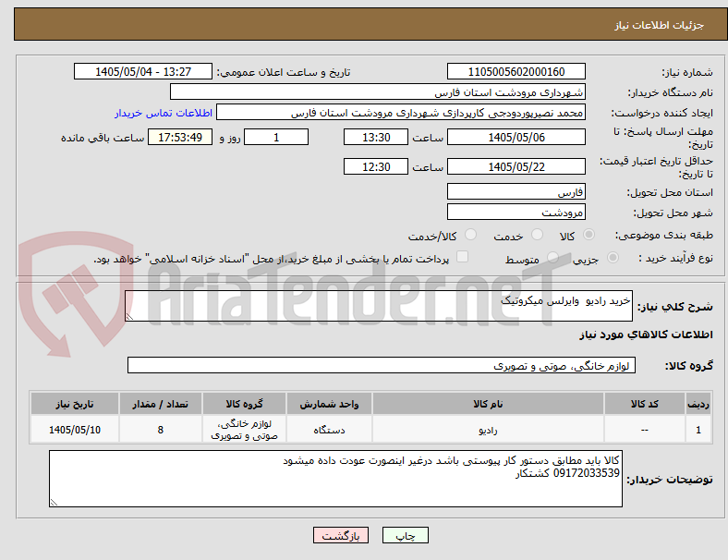Click the announcement date field 1405/05/04 - 13:27
Screen dimensions: 728x560
click(143, 71)
